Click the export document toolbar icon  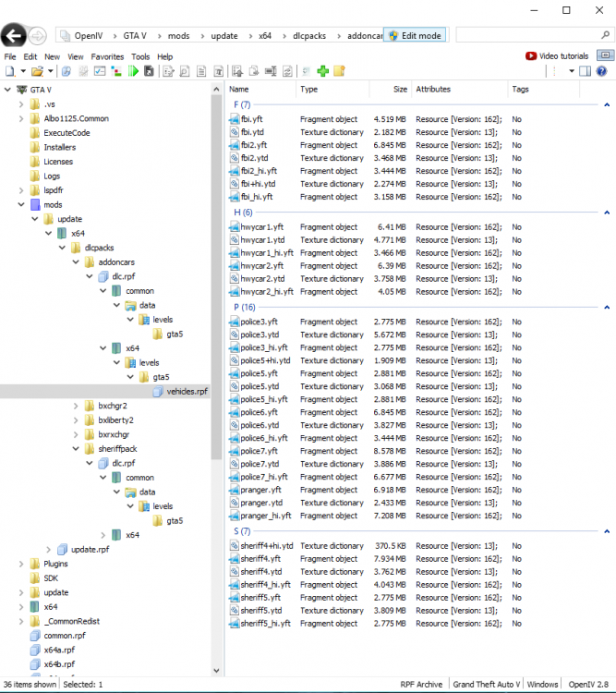point(254,71)
